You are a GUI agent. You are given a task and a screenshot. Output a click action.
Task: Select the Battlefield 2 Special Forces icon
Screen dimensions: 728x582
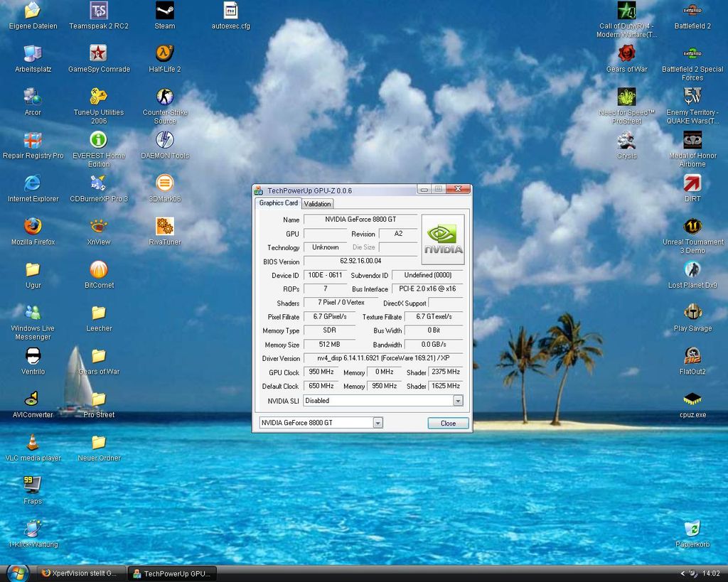tap(692, 53)
